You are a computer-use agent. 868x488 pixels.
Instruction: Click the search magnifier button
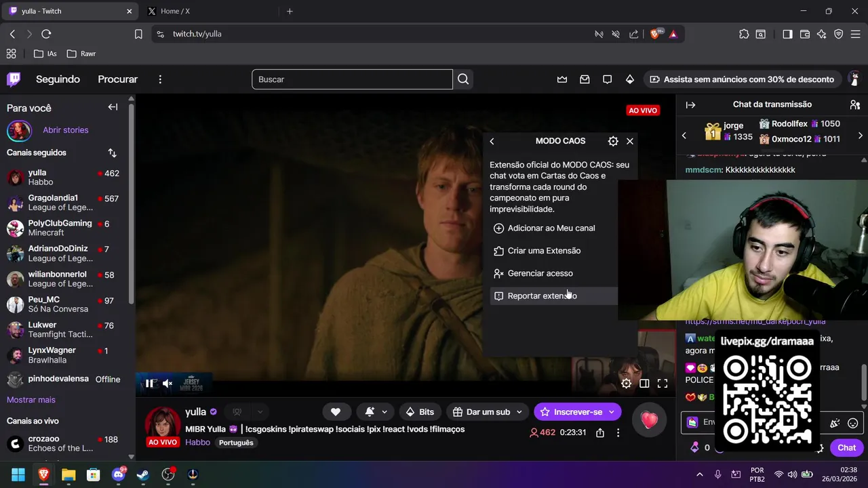(463, 79)
